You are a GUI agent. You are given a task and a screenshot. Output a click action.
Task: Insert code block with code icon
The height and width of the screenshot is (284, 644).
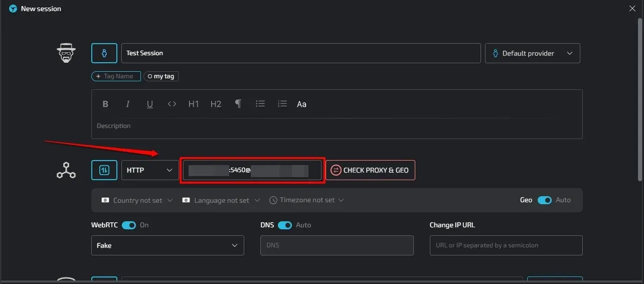172,104
